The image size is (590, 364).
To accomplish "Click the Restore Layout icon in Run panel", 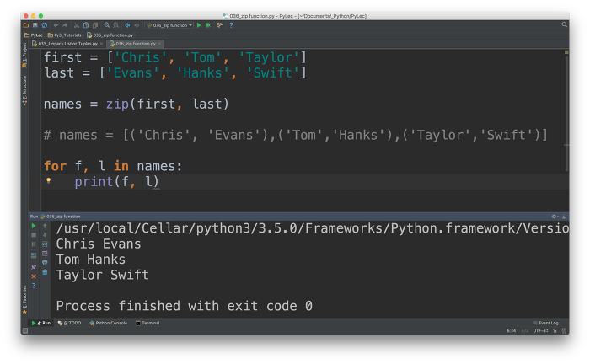I will (34, 255).
